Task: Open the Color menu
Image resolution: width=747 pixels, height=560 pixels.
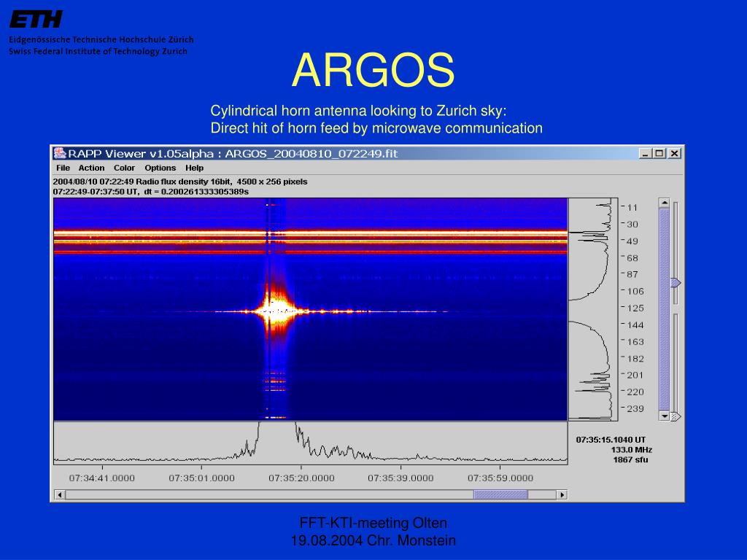Action: (124, 168)
